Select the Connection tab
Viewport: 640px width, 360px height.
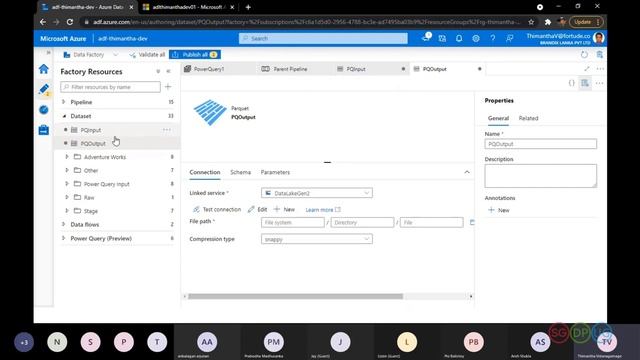tap(204, 172)
